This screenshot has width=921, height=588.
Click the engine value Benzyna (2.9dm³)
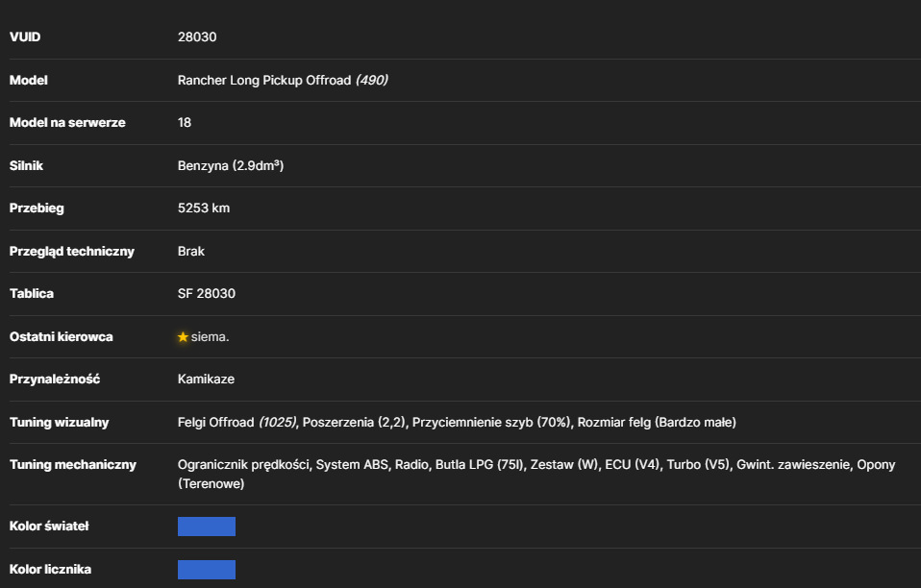click(231, 165)
